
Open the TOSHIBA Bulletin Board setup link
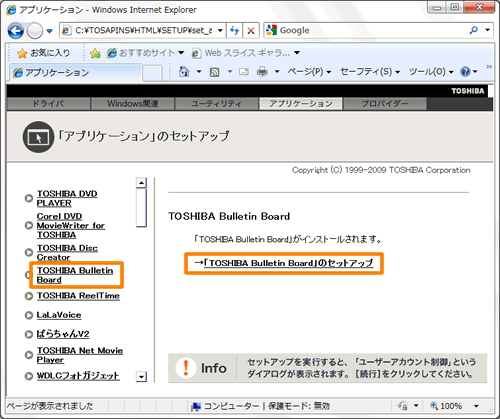coord(289,263)
